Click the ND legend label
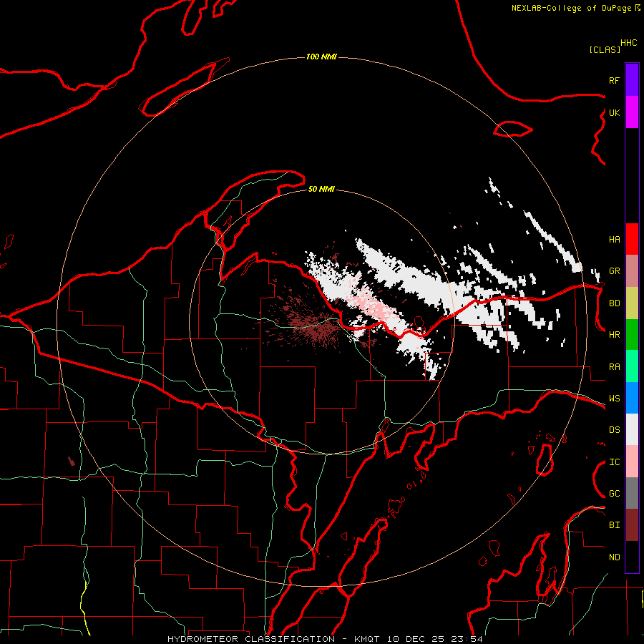 [x=614, y=557]
